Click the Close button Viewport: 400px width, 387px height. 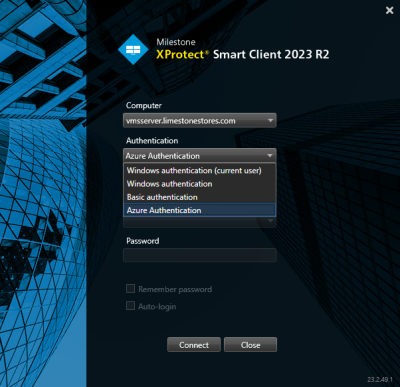click(250, 345)
